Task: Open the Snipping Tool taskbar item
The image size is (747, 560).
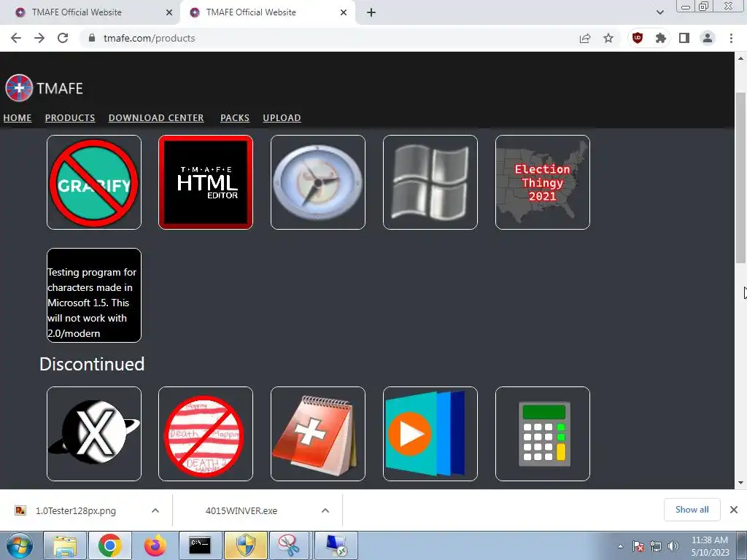Action: pyautogui.click(x=290, y=545)
